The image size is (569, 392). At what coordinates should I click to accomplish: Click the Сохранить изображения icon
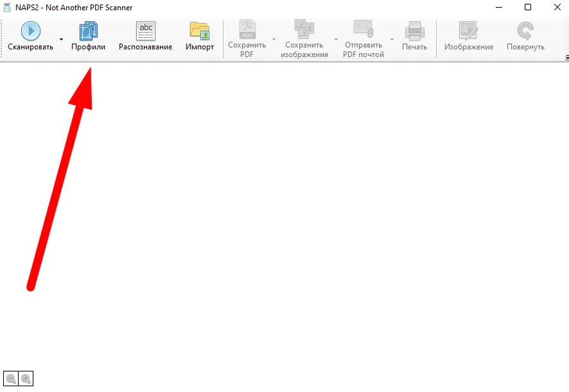tap(304, 30)
